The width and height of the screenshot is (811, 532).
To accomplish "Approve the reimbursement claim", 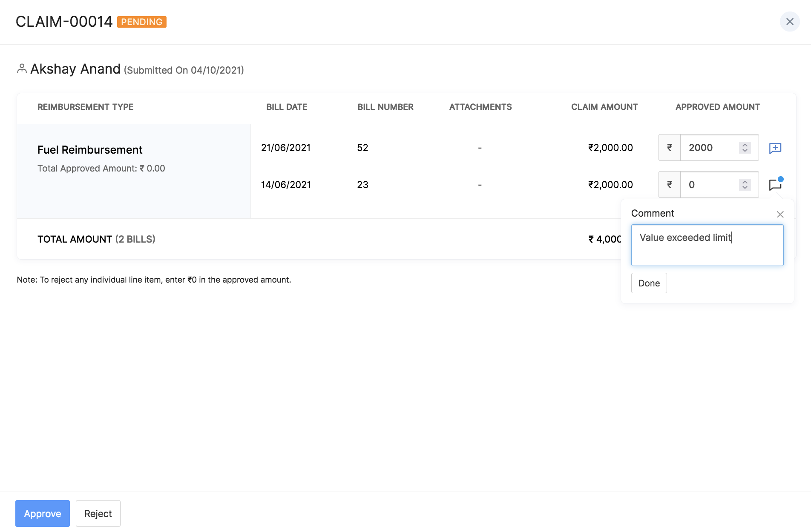I will coord(43,513).
